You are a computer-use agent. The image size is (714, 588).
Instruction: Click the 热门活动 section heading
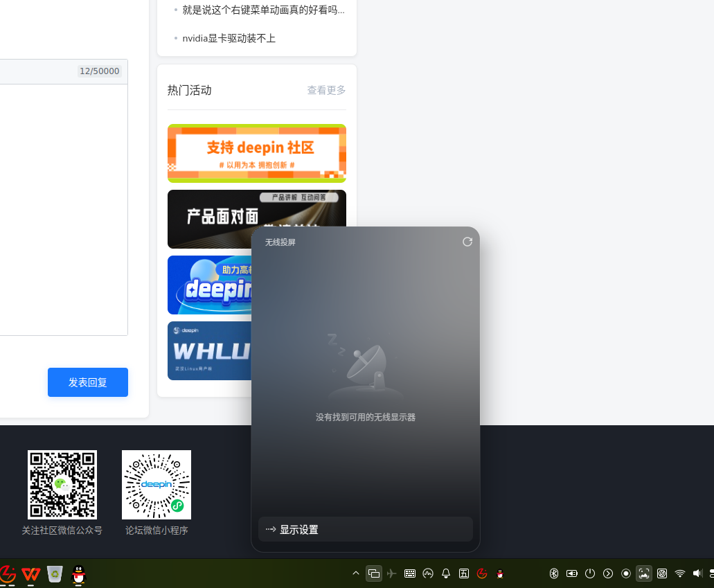190,90
